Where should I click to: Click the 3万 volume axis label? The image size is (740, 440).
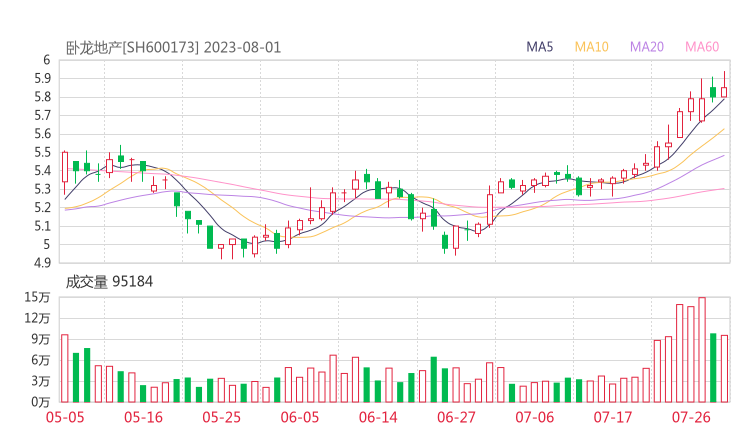tap(41, 381)
